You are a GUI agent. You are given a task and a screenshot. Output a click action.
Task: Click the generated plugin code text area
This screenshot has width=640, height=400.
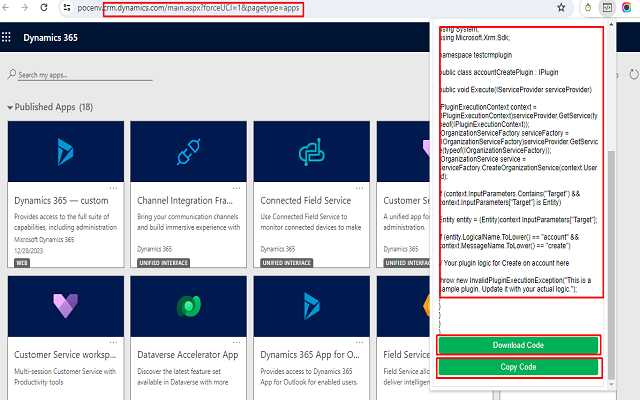(x=518, y=170)
